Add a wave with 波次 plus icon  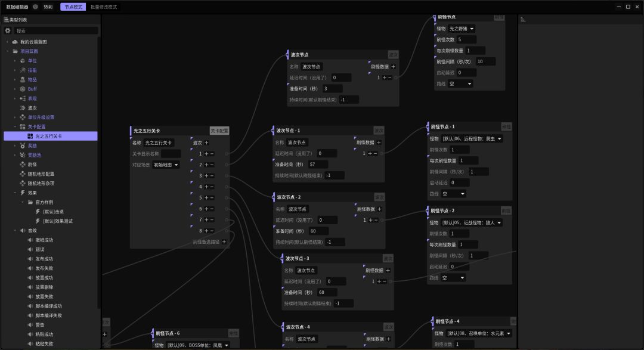206,143
